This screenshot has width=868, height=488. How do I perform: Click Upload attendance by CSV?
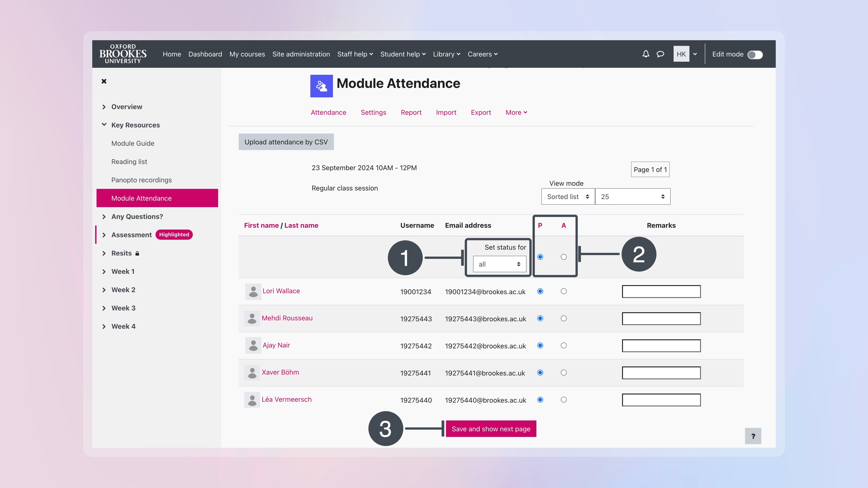coord(286,142)
